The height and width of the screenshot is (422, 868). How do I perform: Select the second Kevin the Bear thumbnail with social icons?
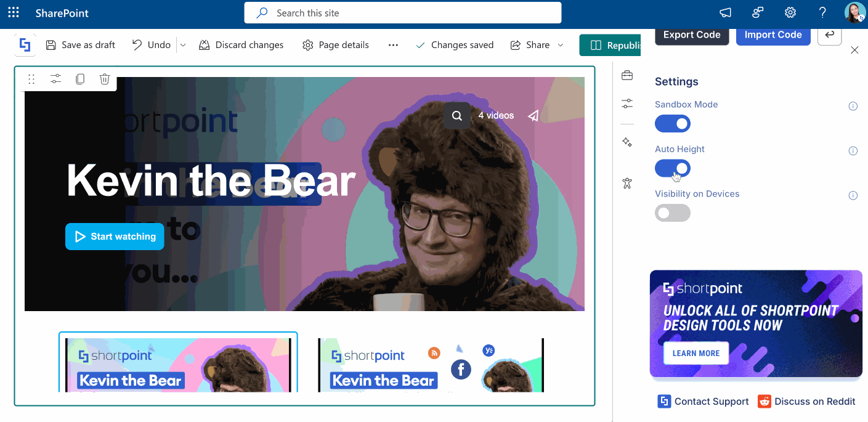point(431,365)
